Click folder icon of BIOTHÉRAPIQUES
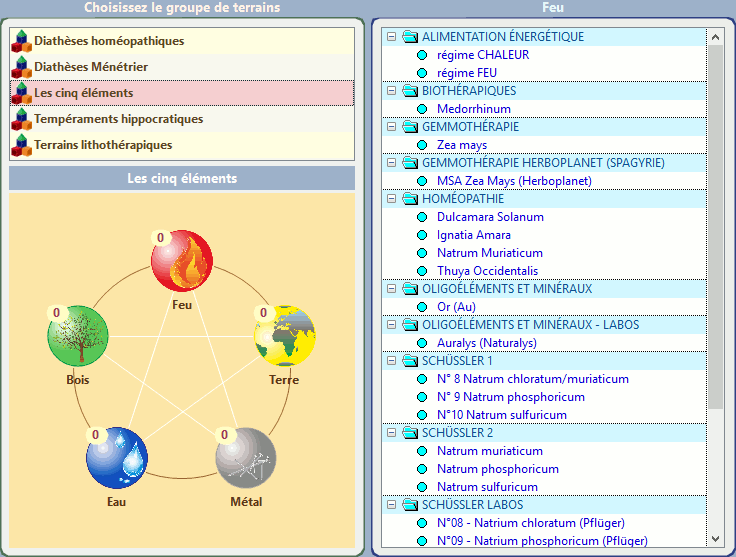 [x=410, y=91]
